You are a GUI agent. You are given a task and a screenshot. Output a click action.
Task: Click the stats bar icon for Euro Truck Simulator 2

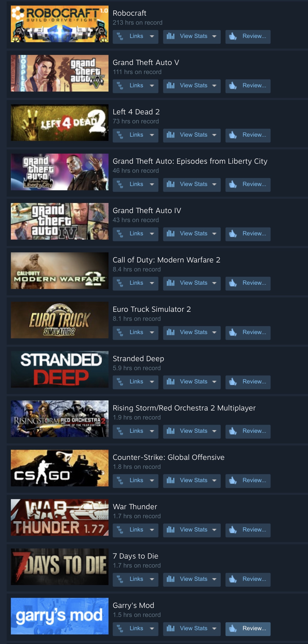pyautogui.click(x=171, y=332)
